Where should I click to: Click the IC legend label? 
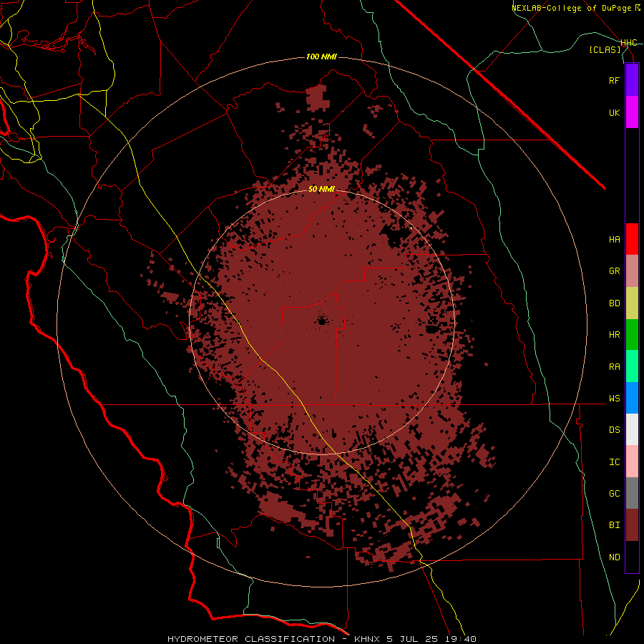click(614, 462)
